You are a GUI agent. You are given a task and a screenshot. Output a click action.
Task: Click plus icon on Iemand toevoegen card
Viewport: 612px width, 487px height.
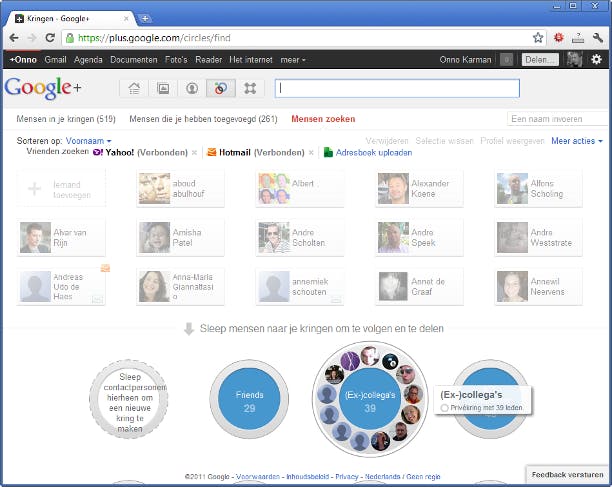[x=34, y=189]
